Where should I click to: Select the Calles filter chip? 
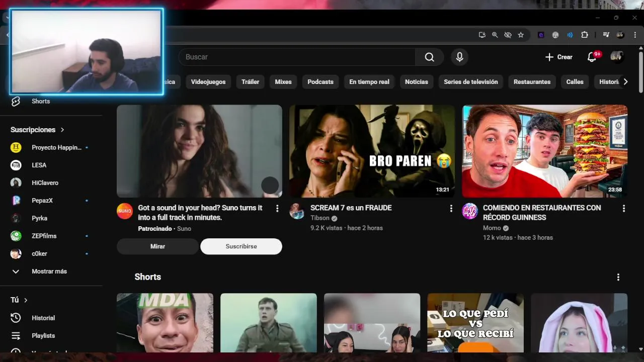(575, 81)
